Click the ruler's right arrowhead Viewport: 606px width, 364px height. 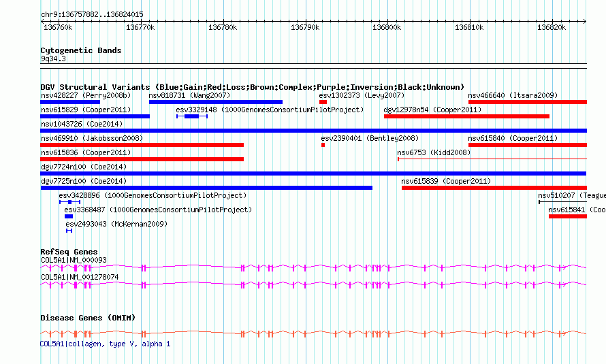(x=585, y=21)
